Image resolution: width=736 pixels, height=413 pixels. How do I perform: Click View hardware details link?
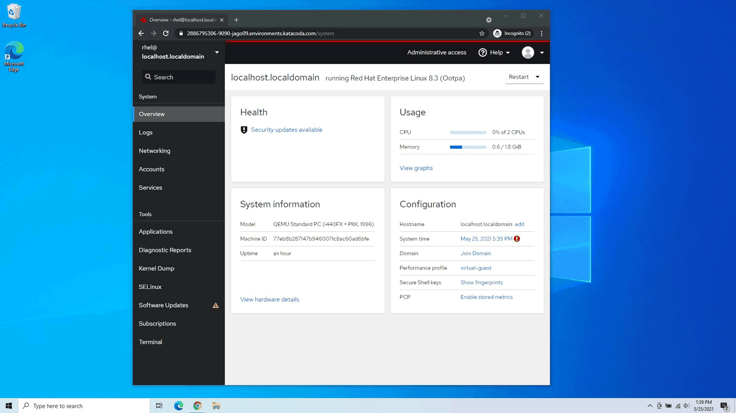click(269, 299)
